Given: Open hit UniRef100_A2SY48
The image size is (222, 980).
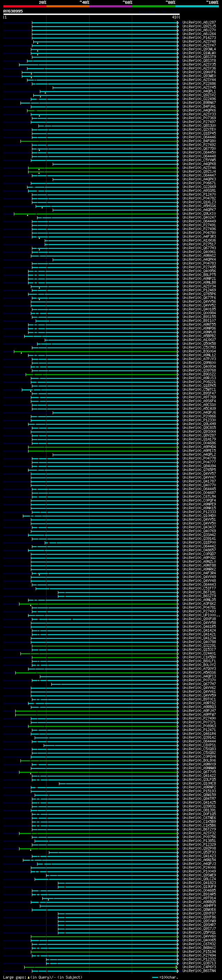Looking at the screenshot, I should point(199,41).
